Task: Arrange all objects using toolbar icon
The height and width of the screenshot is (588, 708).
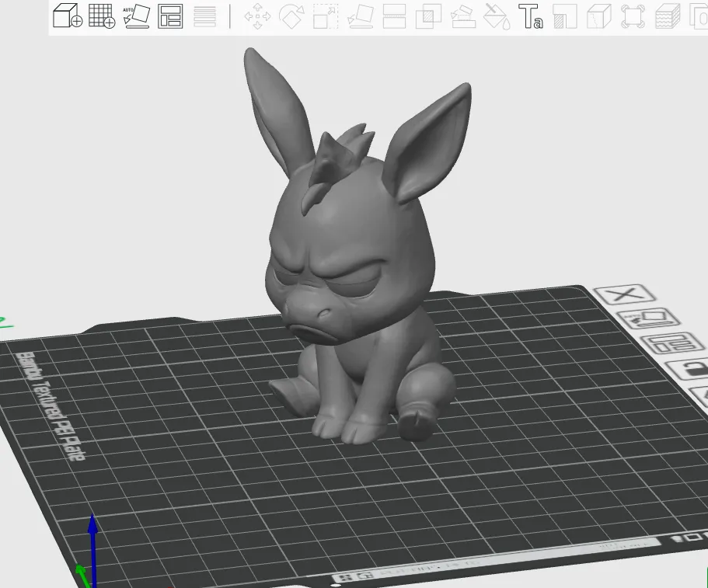Action: [170, 16]
